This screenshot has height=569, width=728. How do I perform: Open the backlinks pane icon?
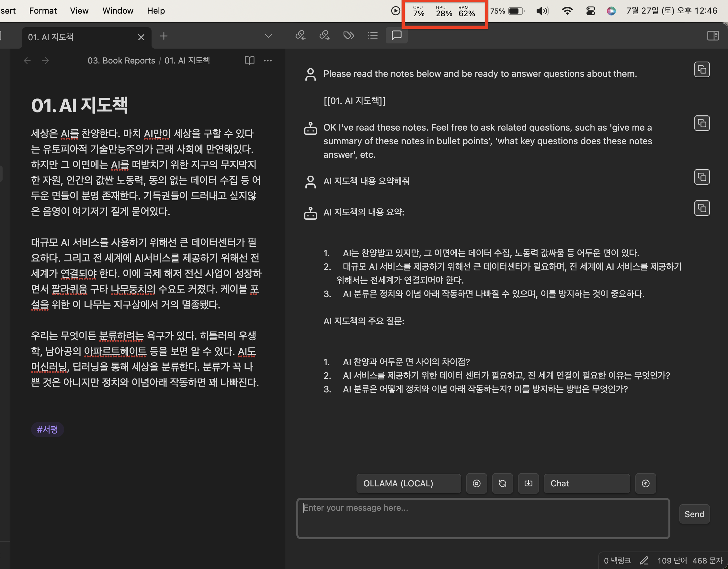pos(300,35)
